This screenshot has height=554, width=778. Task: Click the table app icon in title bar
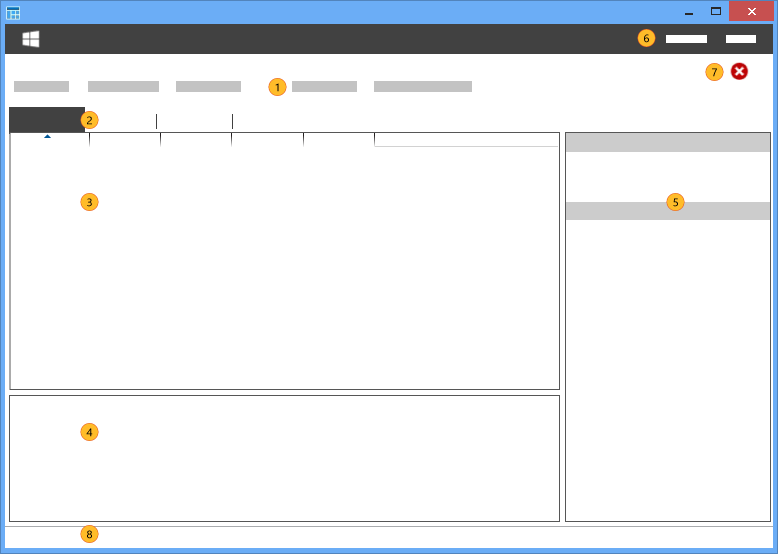(x=13, y=12)
